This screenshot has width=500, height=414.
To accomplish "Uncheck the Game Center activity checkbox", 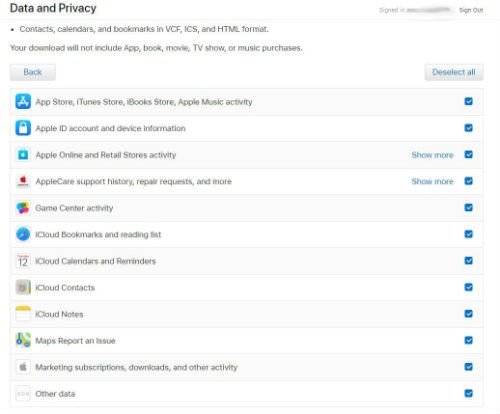I will 468,208.
